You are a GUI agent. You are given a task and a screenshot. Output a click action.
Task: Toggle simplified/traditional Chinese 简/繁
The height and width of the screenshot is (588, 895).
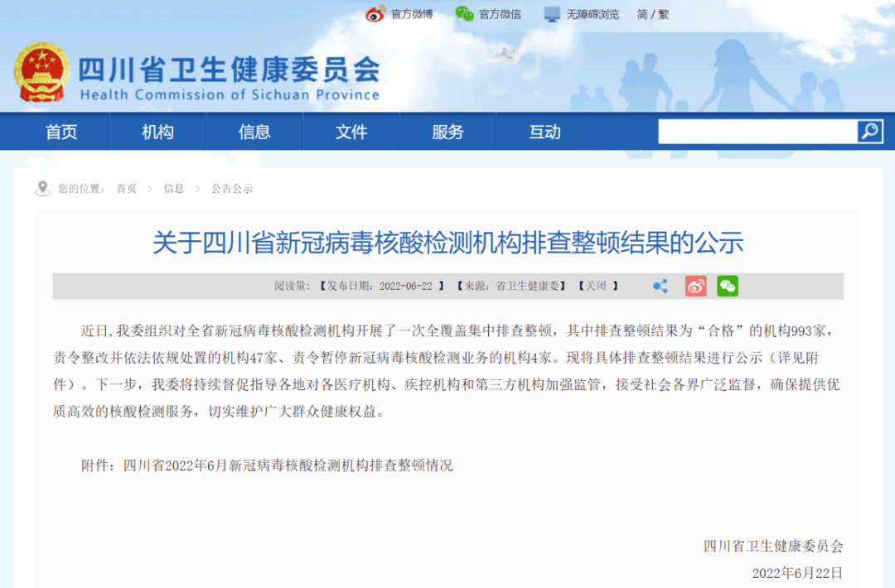click(652, 14)
